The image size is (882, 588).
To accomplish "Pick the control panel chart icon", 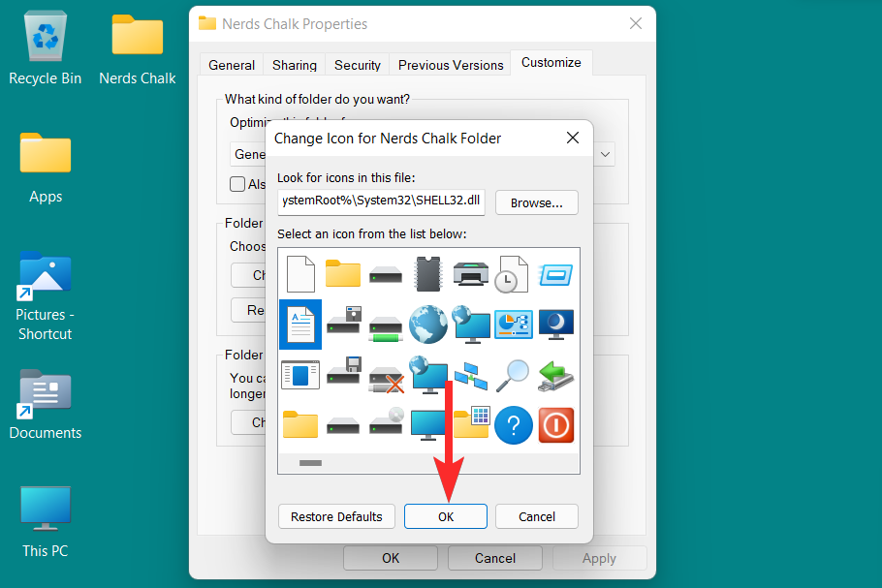I will 514,325.
